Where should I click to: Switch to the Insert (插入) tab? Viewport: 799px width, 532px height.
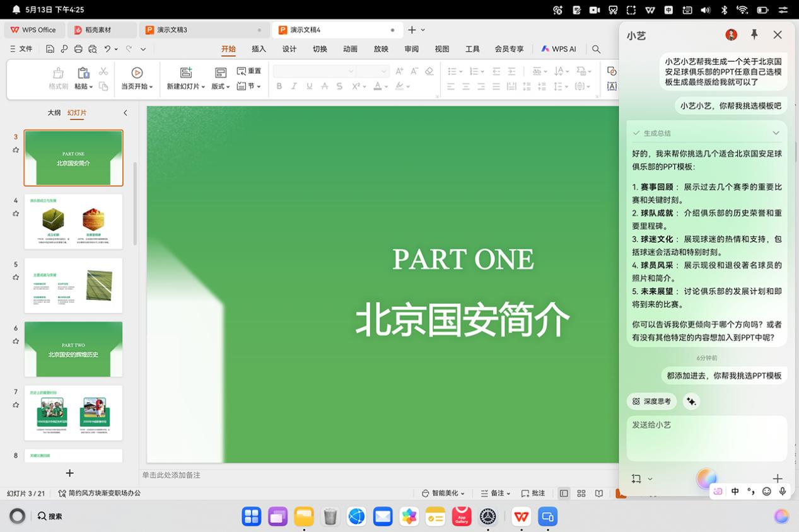[x=259, y=49]
